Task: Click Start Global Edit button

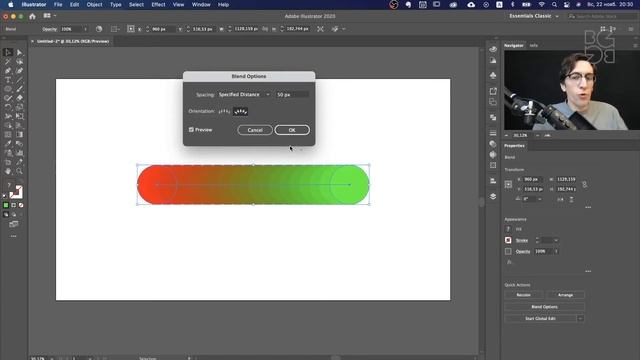Action: click(x=540, y=318)
